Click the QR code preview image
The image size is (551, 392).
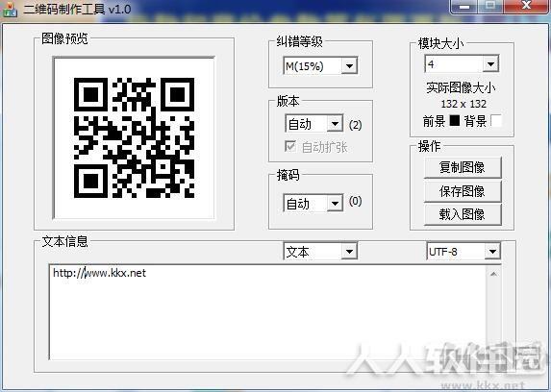pyautogui.click(x=134, y=137)
